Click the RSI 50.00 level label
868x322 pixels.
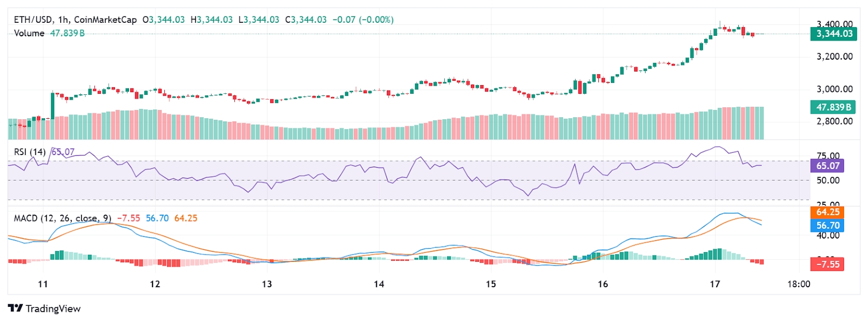click(x=828, y=181)
